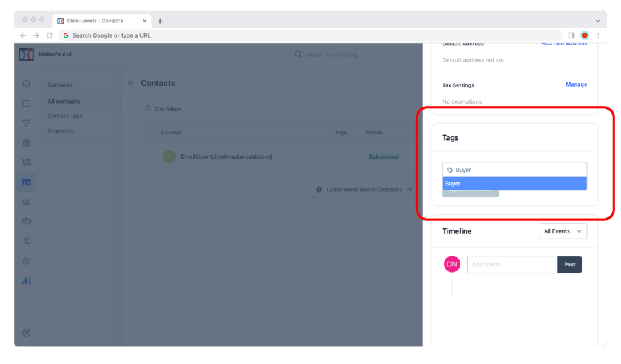Open the AI sidebar icon

click(x=27, y=281)
